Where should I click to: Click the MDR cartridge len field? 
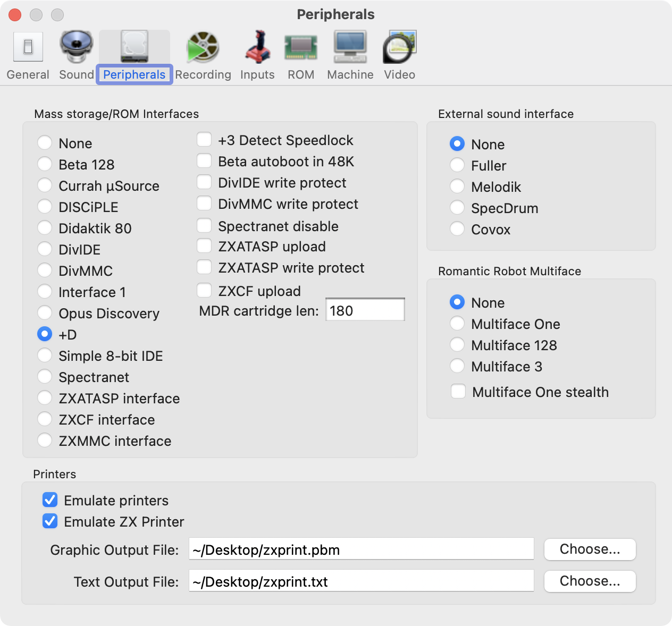click(x=365, y=310)
